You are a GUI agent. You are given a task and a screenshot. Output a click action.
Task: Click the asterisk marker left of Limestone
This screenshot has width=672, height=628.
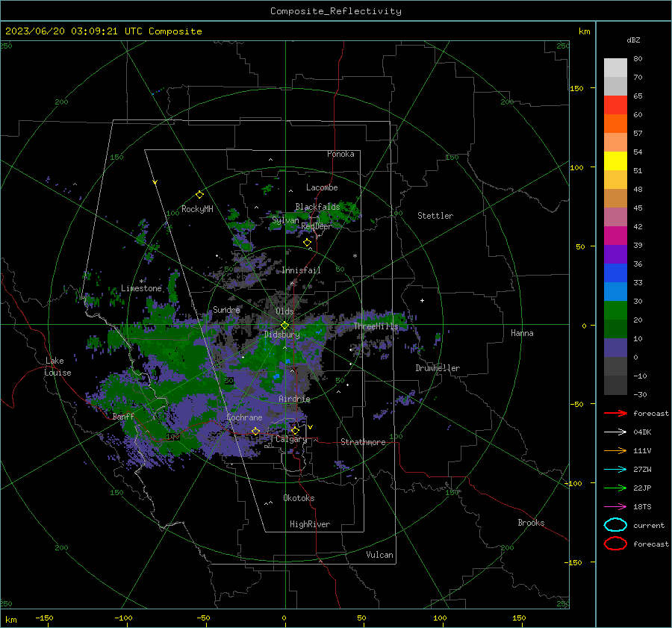pyautogui.click(x=141, y=282)
